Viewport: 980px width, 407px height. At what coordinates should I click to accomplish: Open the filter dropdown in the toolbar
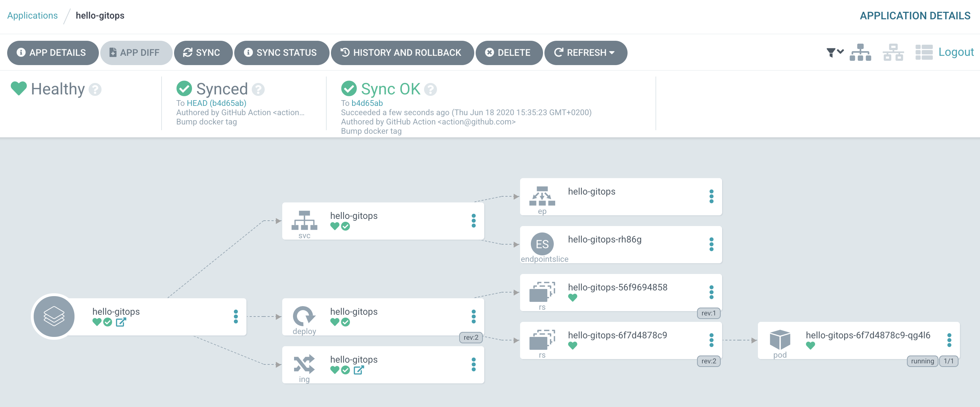pyautogui.click(x=835, y=53)
